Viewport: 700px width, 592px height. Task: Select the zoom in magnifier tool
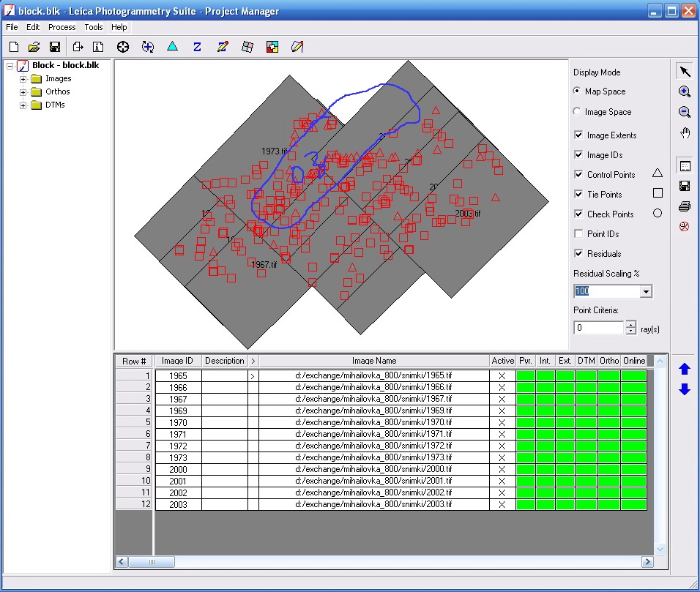[685, 91]
